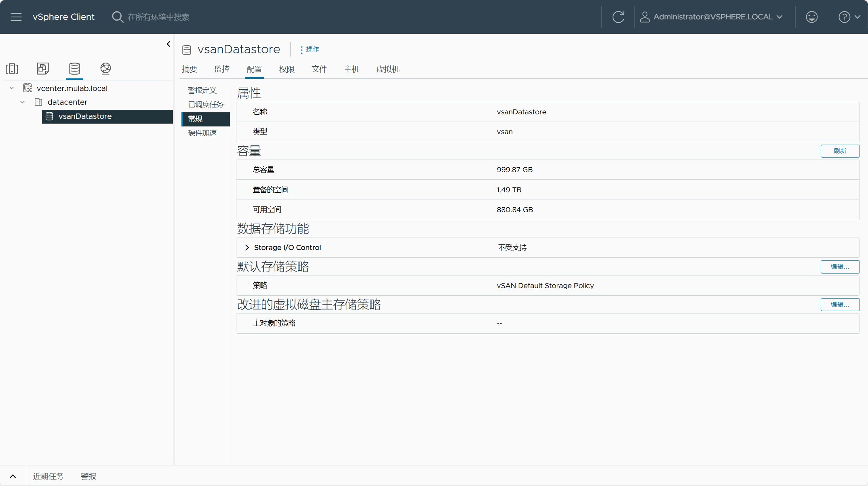Click the datastore icon beside the page title

click(x=187, y=50)
